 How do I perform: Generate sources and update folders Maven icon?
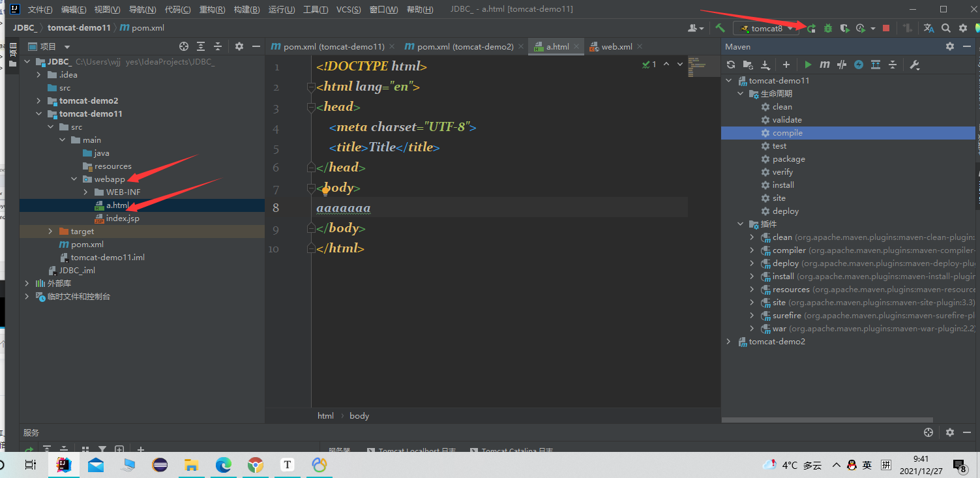pyautogui.click(x=748, y=65)
